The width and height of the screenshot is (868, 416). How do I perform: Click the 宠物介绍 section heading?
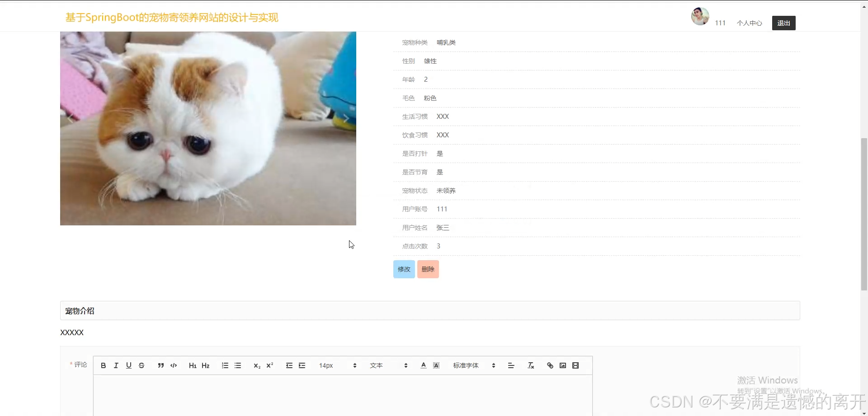click(x=80, y=311)
